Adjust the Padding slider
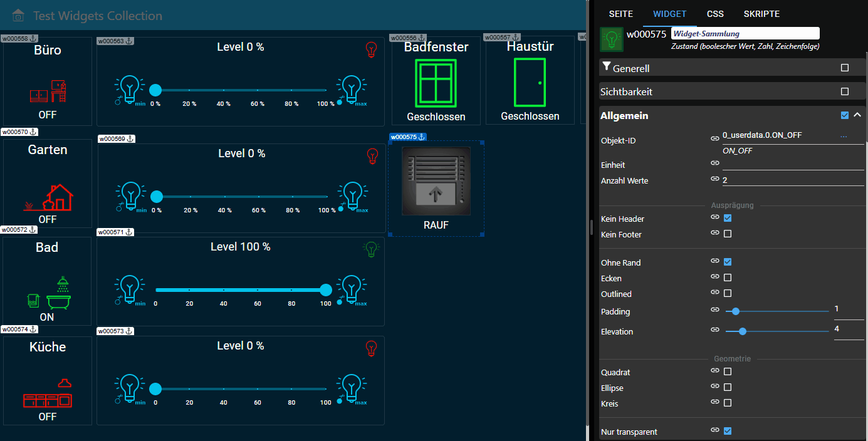This screenshot has height=441, width=868. (x=777, y=311)
